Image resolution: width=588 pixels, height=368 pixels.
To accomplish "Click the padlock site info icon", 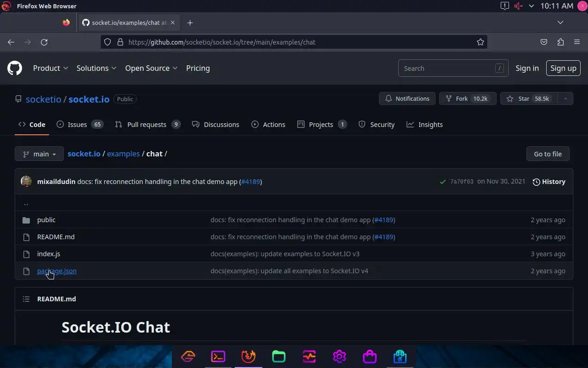I will pyautogui.click(x=120, y=42).
